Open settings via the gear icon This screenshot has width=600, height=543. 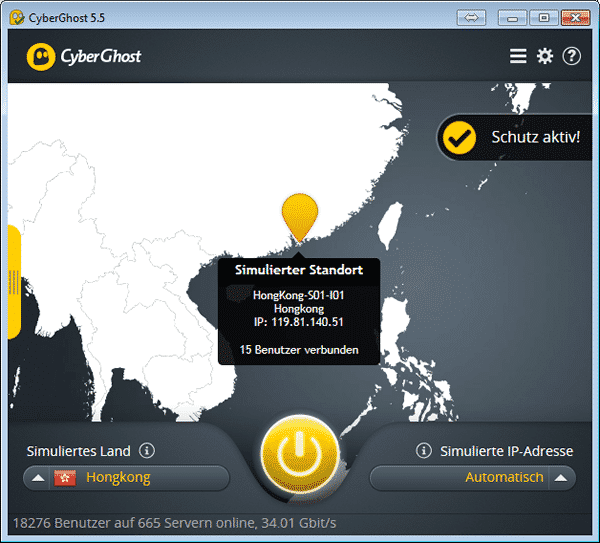pos(545,56)
